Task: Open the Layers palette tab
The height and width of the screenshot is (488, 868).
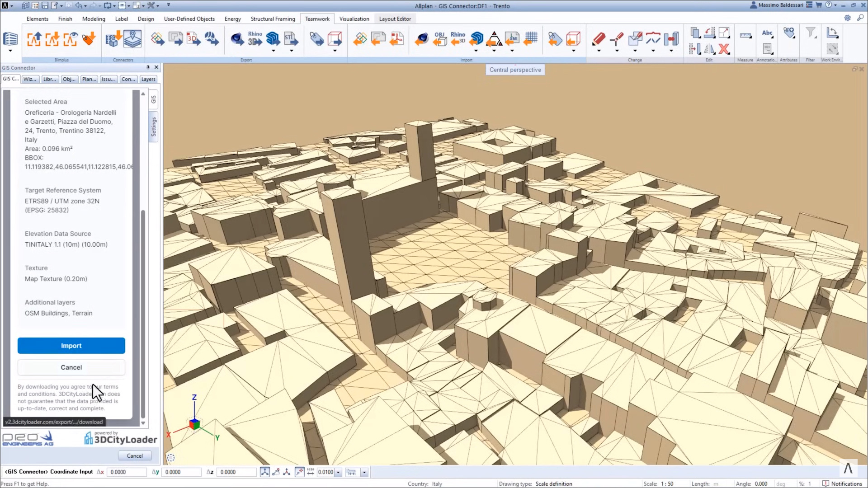Action: click(148, 79)
